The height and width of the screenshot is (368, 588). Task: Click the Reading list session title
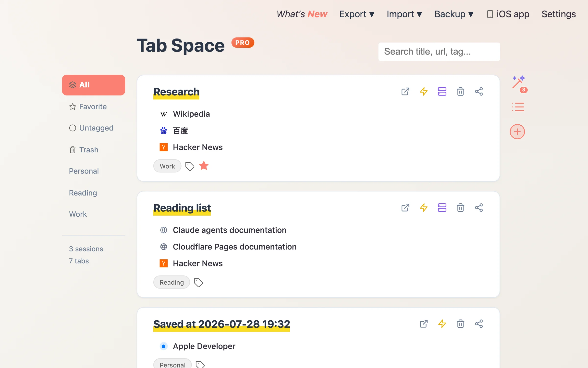click(x=182, y=208)
